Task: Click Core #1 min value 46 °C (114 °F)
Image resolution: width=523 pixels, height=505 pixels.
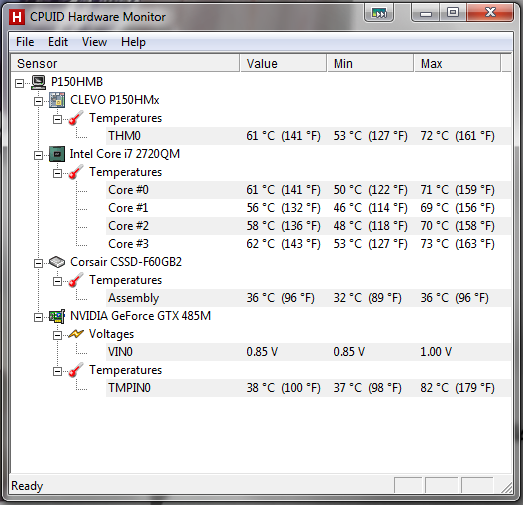Action: coord(370,208)
